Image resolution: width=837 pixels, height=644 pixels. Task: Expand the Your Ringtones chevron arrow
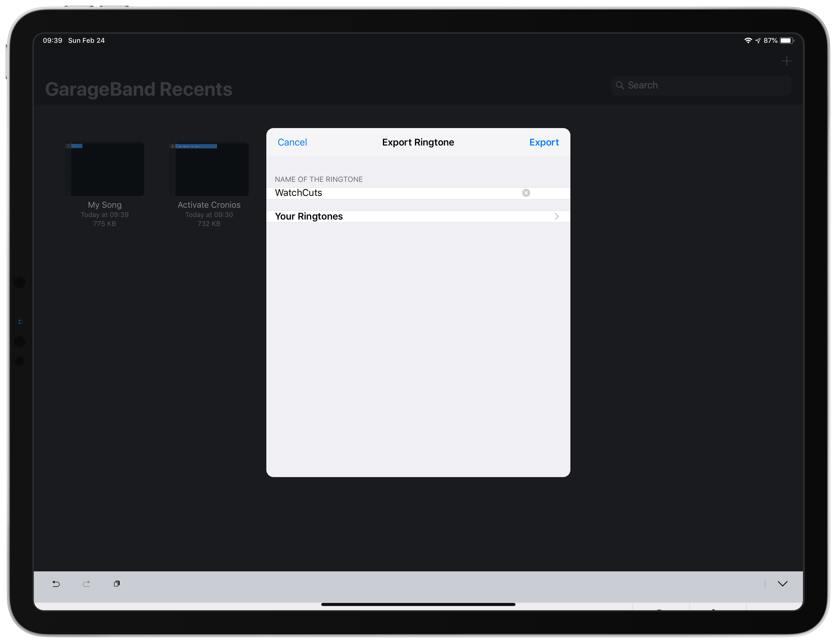click(556, 216)
